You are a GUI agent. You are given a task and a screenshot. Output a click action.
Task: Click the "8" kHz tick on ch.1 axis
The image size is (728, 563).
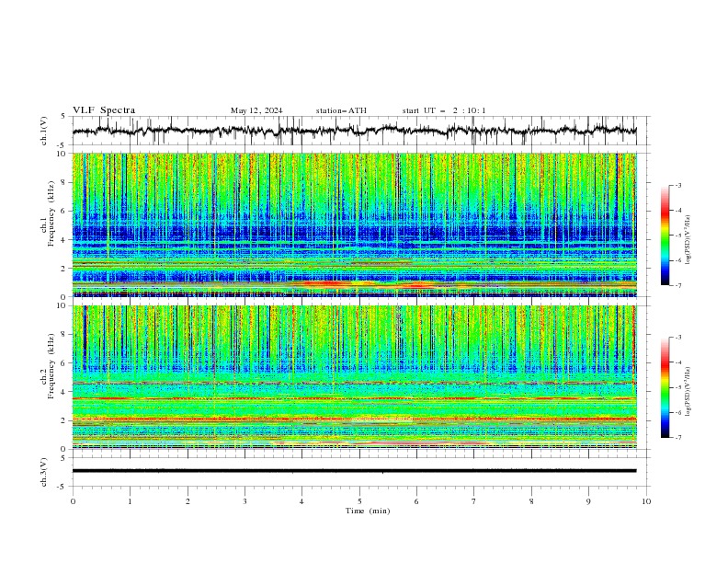click(64, 182)
